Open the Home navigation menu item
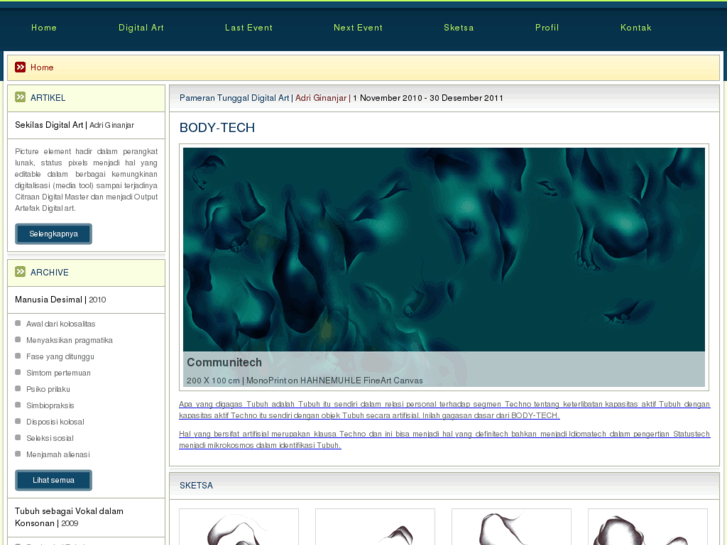727x545 pixels. point(44,28)
